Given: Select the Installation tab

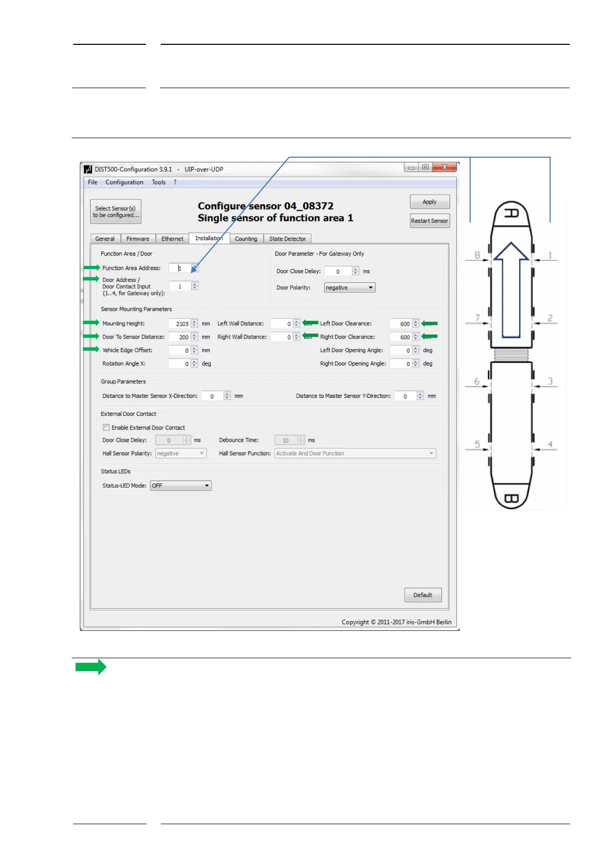Looking at the screenshot, I should [x=209, y=238].
